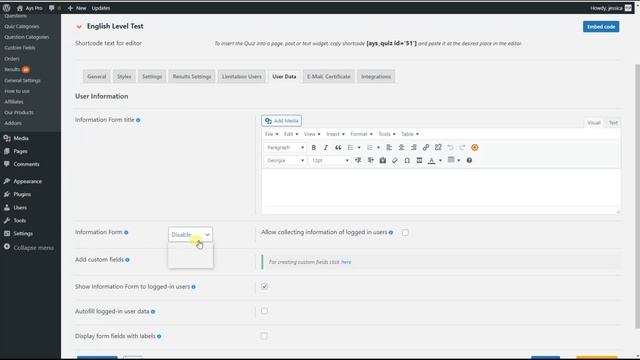Switch to the Integrations tab
Image resolution: width=640 pixels, height=360 pixels.
(x=376, y=76)
